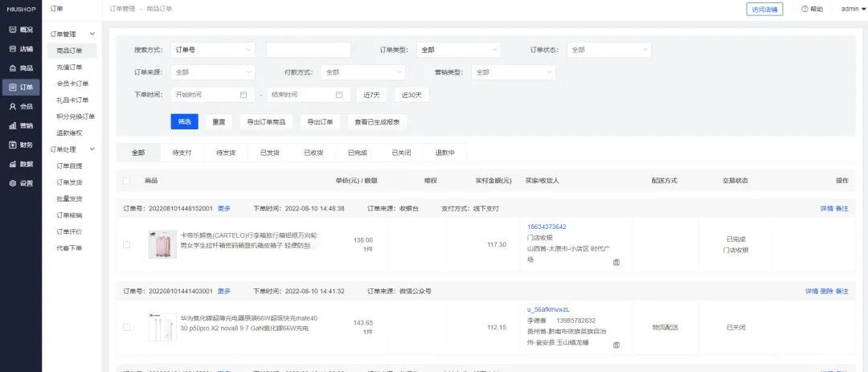The image size is (868, 372).
Task: Click the blue 筛选 filter button
Action: click(x=184, y=122)
